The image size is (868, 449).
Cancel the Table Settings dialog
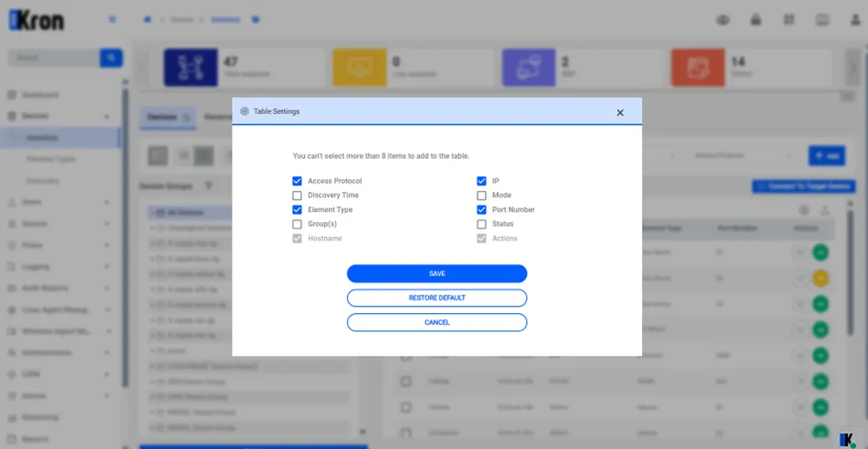[x=437, y=322]
